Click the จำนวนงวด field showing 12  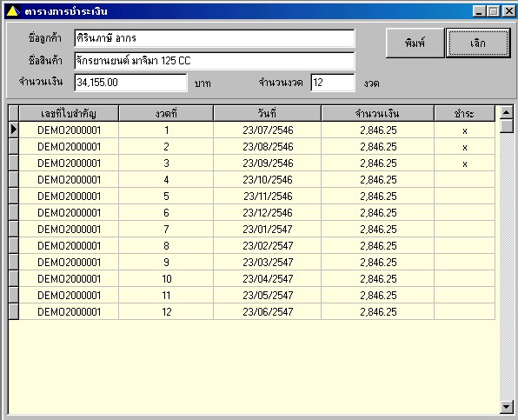tap(333, 83)
